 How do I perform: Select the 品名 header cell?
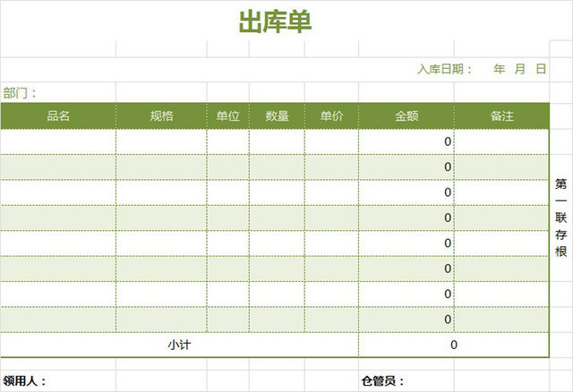coord(58,116)
